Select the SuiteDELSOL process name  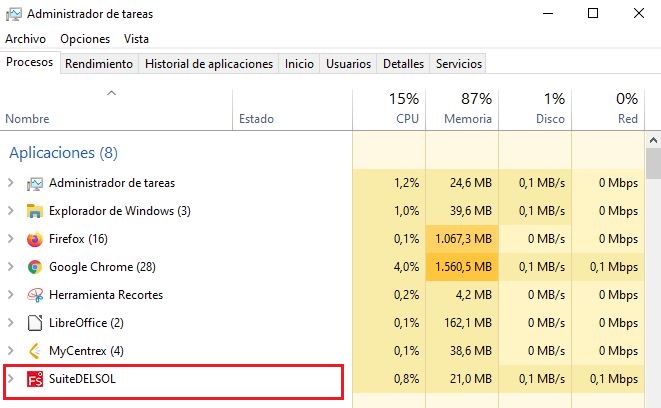(x=82, y=378)
